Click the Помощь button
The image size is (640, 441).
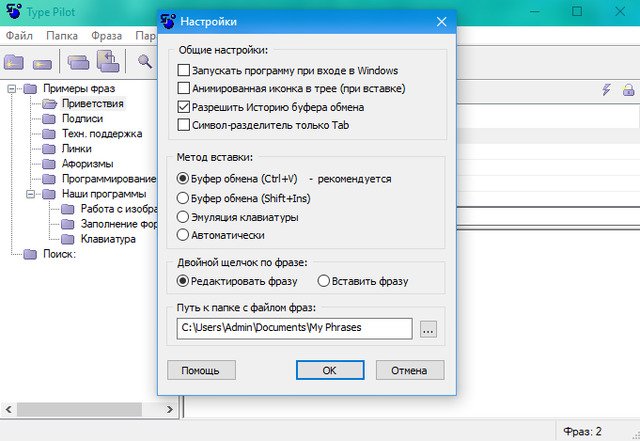pyautogui.click(x=201, y=370)
